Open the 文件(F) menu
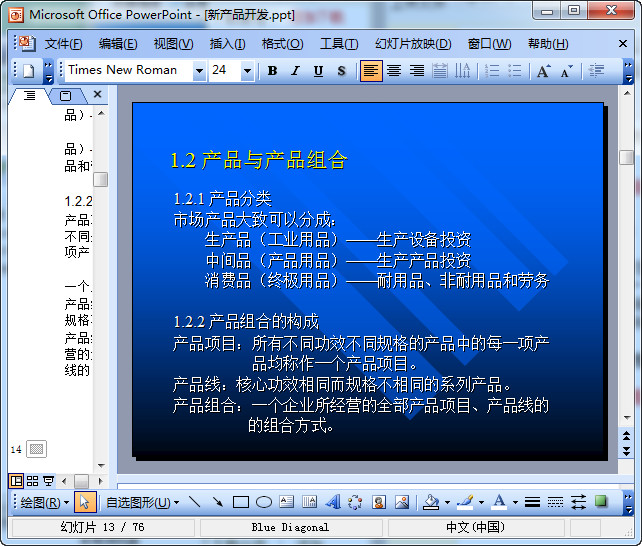The image size is (642, 546). (x=63, y=44)
